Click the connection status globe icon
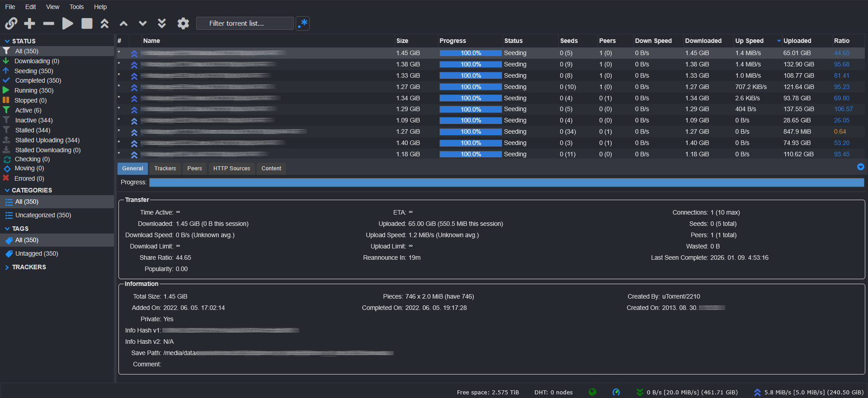The height and width of the screenshot is (398, 868). point(592,392)
